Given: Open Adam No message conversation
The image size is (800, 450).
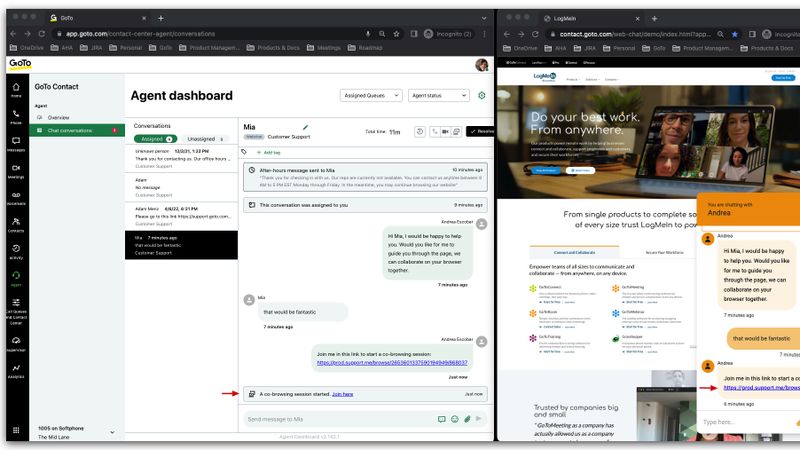Looking at the screenshot, I should (182, 187).
